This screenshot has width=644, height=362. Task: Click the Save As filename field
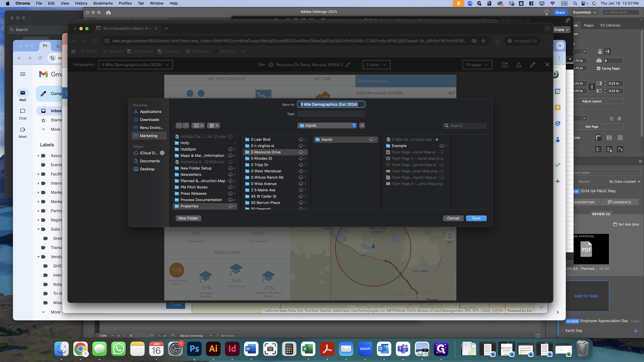coord(331,104)
